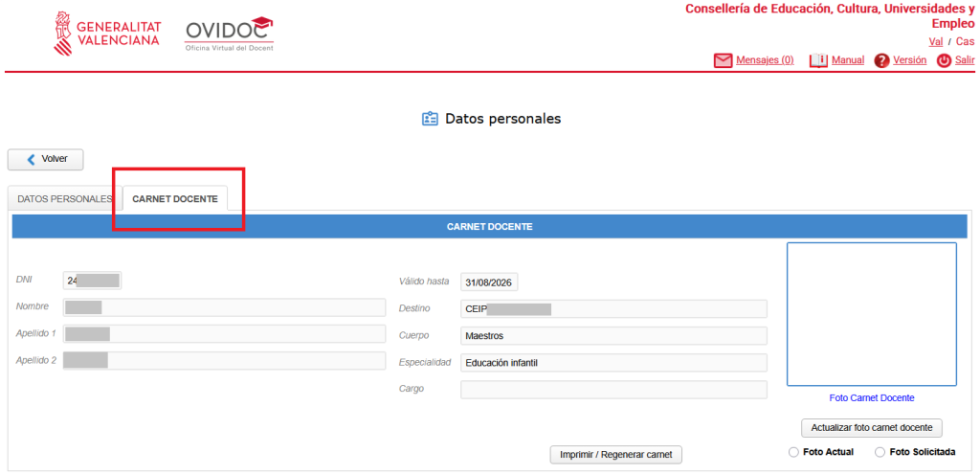The image size is (980, 474).
Task: Click Actualizar foto carnet docente button
Action: (x=871, y=427)
